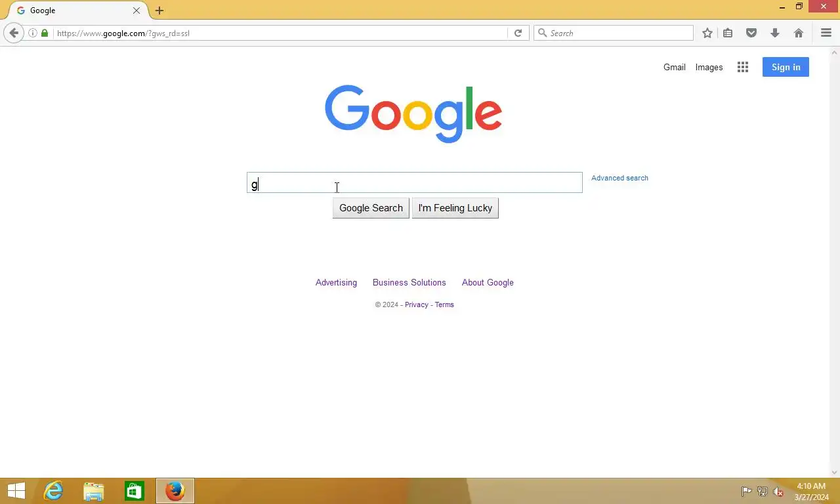Click the Google Search button
This screenshot has width=840, height=504.
(371, 208)
